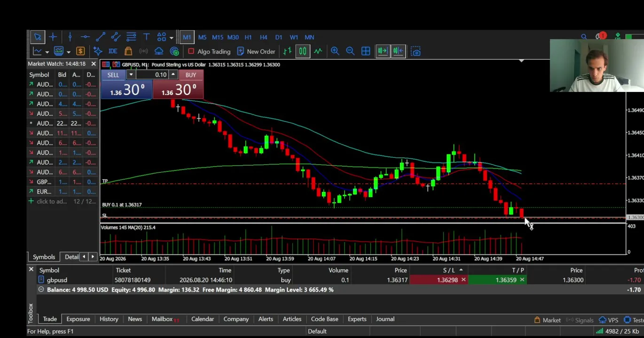Switch chart to bar chart mode
Screen dimensions: 644x338
[287, 52]
